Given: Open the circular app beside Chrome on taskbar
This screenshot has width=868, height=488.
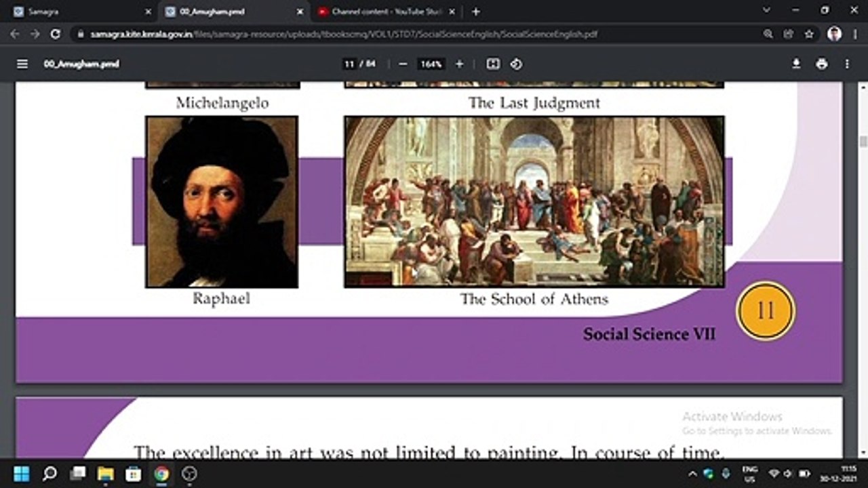Looking at the screenshot, I should [189, 474].
